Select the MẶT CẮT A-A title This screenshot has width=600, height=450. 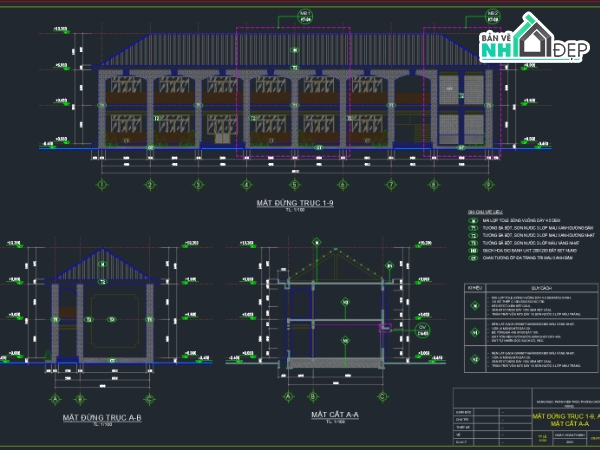(x=335, y=414)
